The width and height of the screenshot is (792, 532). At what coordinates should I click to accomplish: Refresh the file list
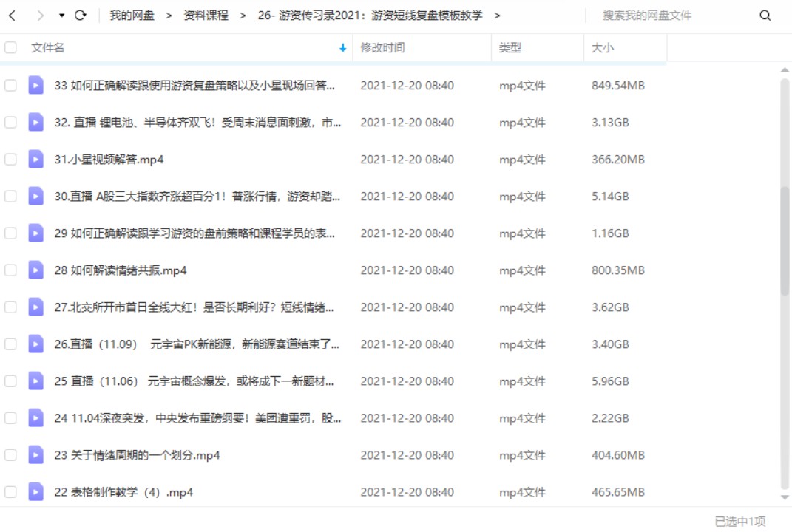coord(81,15)
